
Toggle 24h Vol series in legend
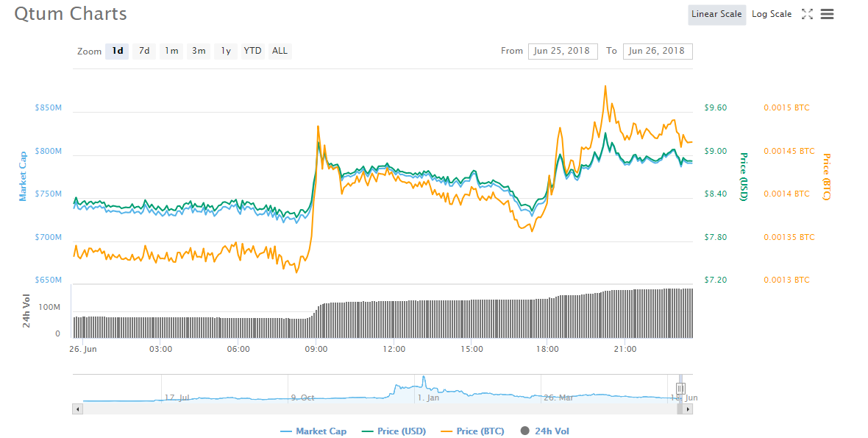point(545,431)
